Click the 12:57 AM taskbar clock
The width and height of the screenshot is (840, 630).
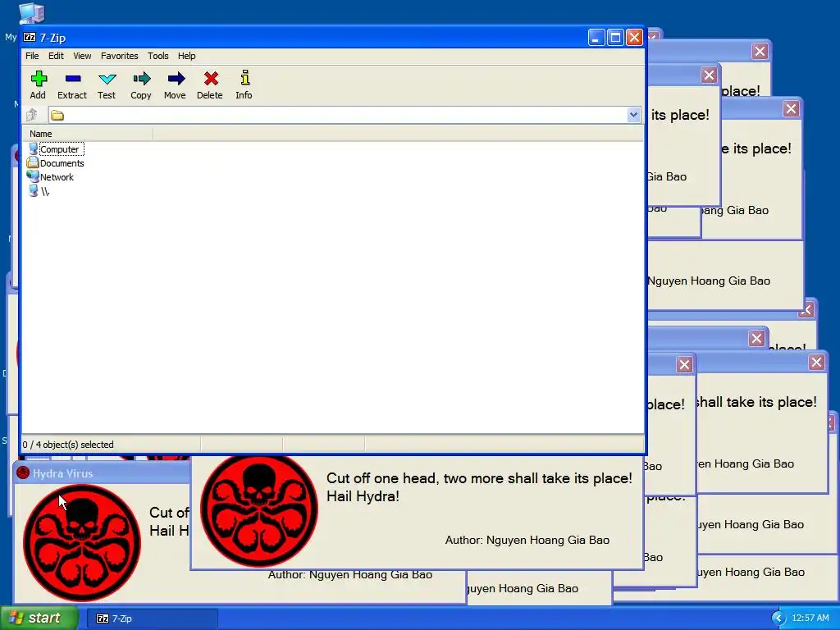(x=810, y=619)
